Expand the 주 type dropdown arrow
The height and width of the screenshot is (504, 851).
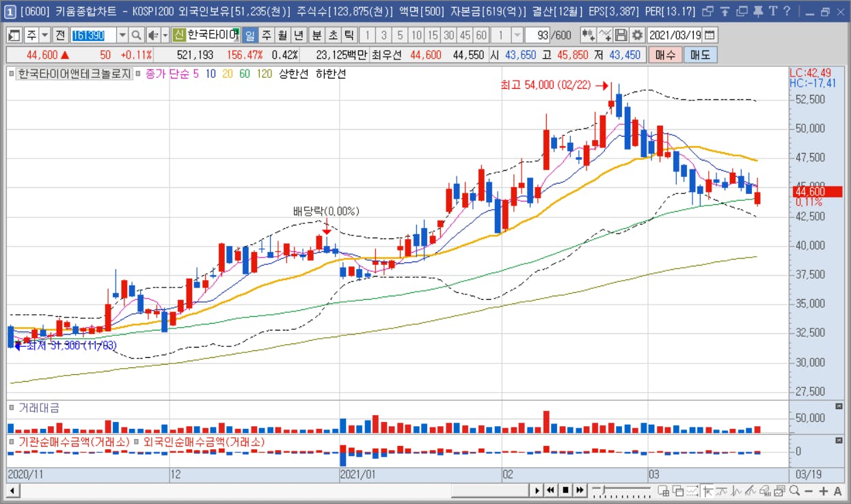coord(45,35)
